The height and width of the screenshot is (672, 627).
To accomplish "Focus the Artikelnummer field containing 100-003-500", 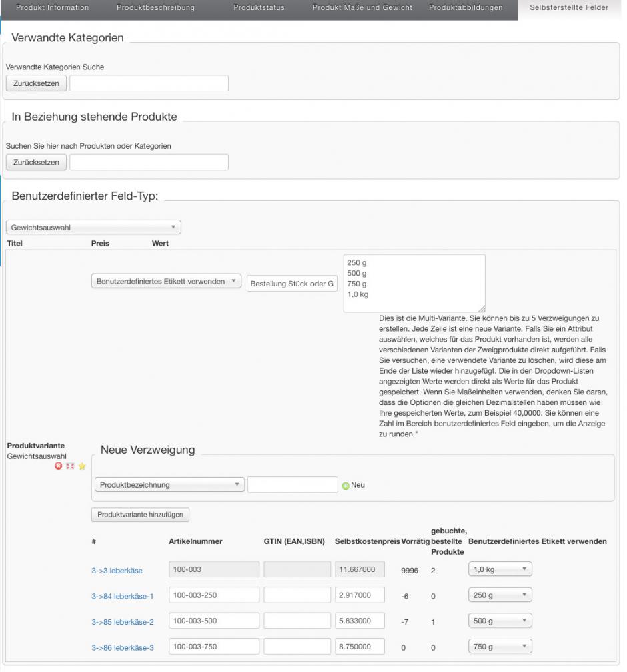I will 213,621.
